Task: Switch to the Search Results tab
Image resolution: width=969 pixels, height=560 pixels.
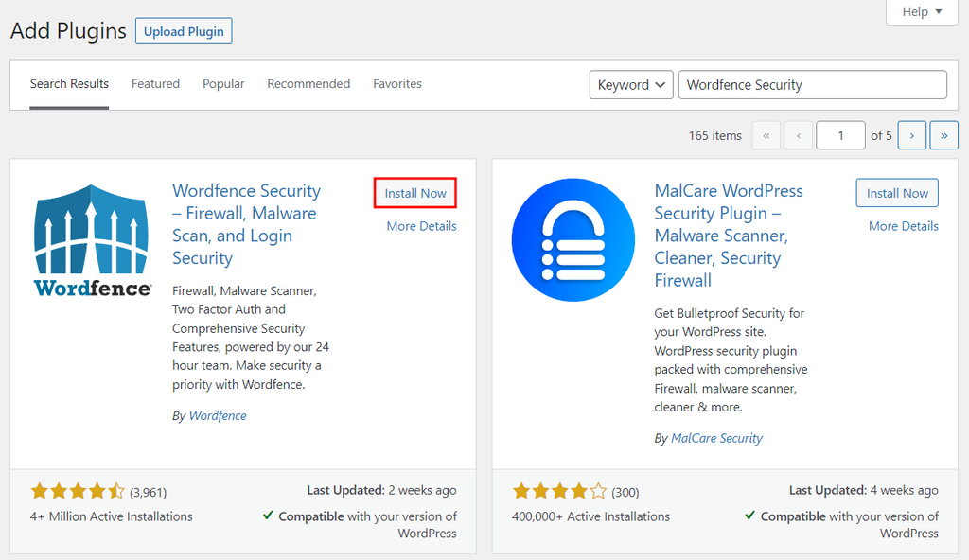Action: pyautogui.click(x=69, y=84)
